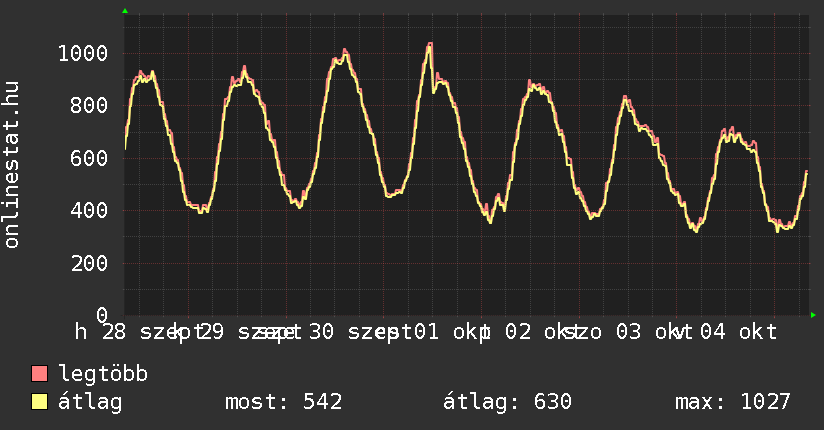
Task: Click the átlag: 630 statistic
Action: (507, 402)
